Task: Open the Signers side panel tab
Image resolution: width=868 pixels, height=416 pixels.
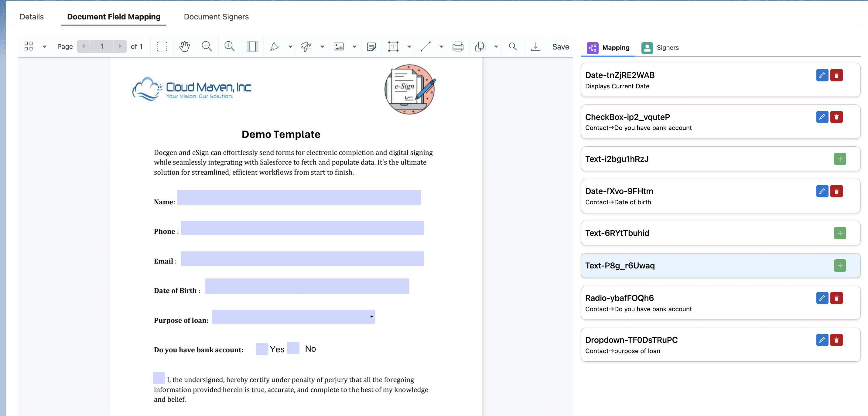Action: pyautogui.click(x=660, y=47)
